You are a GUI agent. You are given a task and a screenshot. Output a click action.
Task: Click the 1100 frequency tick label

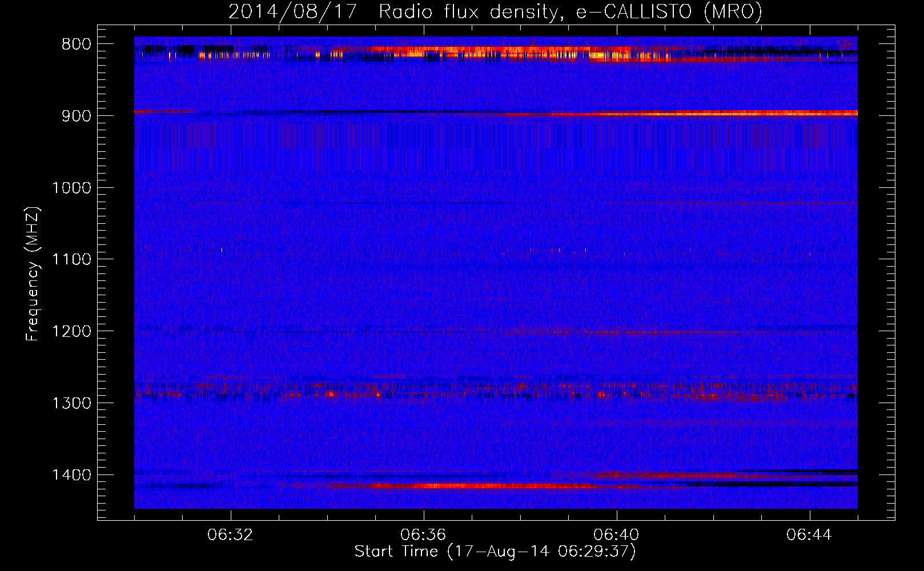click(71, 260)
